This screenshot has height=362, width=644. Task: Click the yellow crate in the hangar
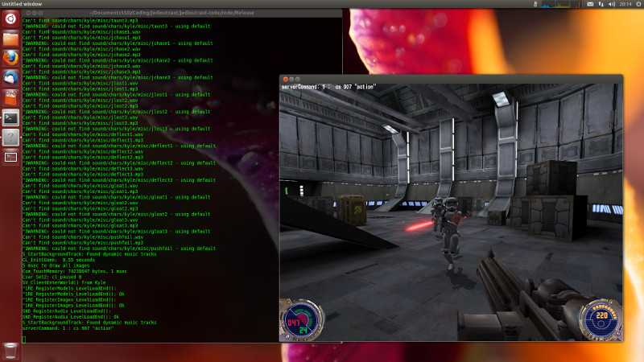click(352, 209)
